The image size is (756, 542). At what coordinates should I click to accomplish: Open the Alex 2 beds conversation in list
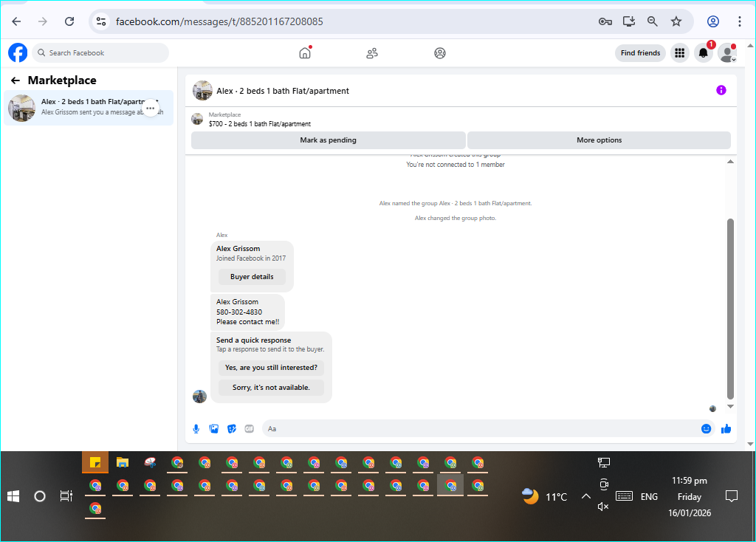click(89, 108)
